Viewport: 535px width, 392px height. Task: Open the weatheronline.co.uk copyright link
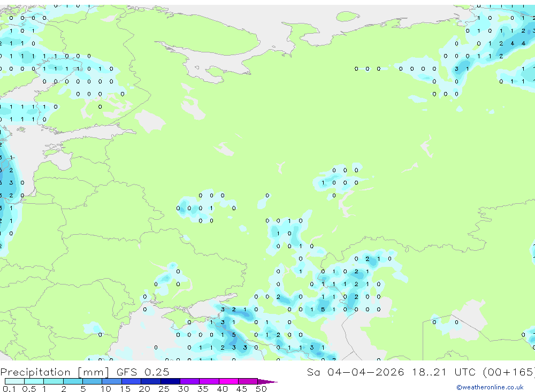coord(490,387)
